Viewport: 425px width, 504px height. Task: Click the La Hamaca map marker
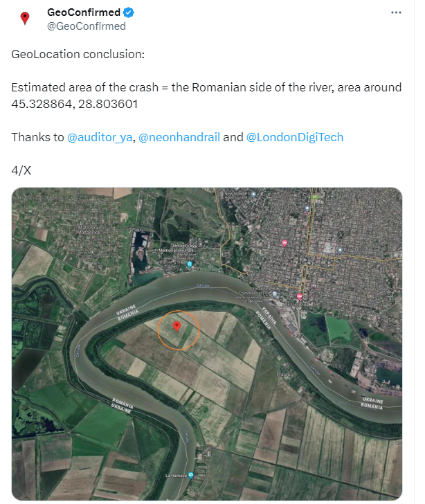tap(190, 476)
